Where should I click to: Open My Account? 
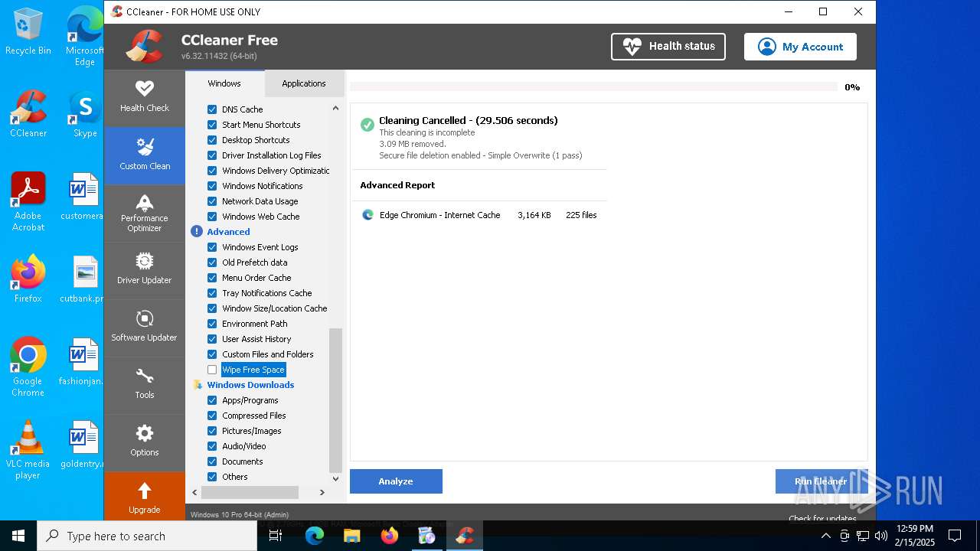pos(800,47)
